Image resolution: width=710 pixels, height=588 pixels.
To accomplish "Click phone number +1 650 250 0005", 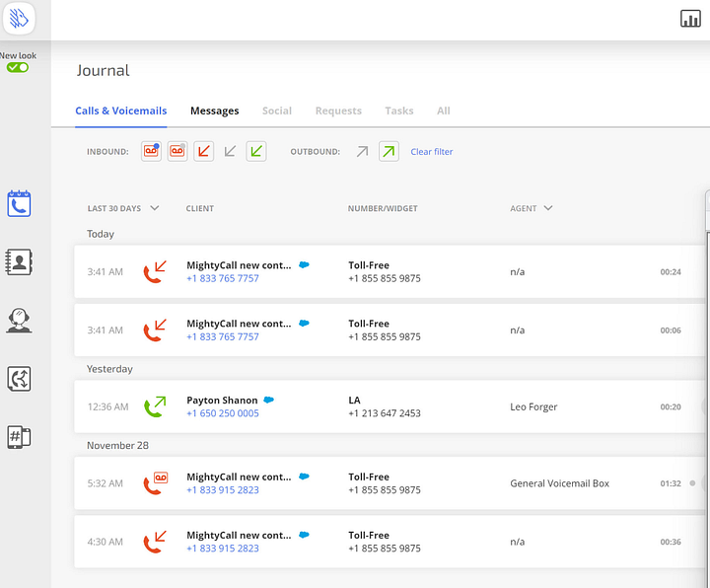I will [x=223, y=413].
